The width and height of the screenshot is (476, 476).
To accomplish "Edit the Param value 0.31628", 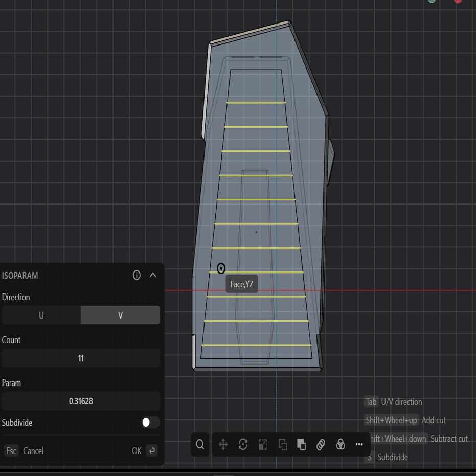I will point(81,401).
